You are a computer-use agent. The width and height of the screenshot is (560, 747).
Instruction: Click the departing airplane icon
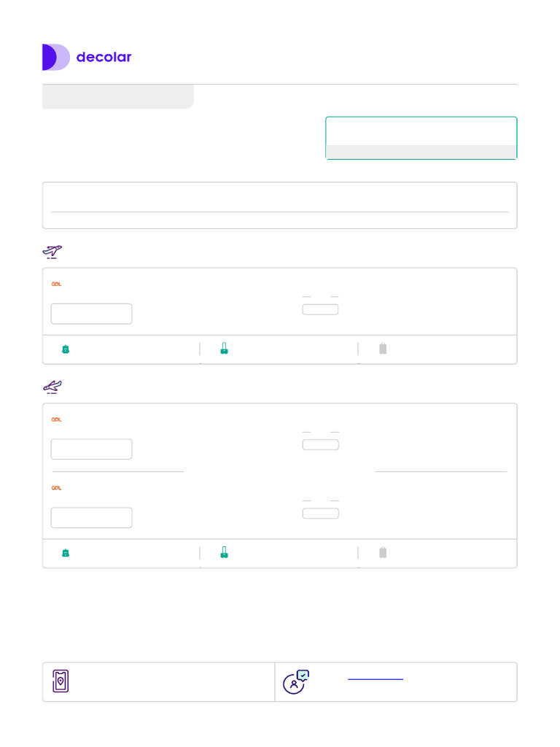click(x=52, y=252)
